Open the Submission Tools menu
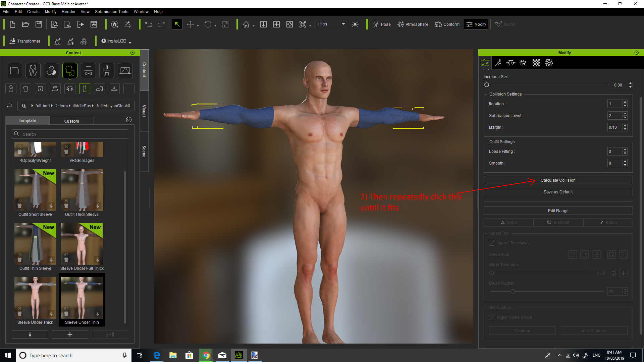The image size is (644, 362). (111, 12)
